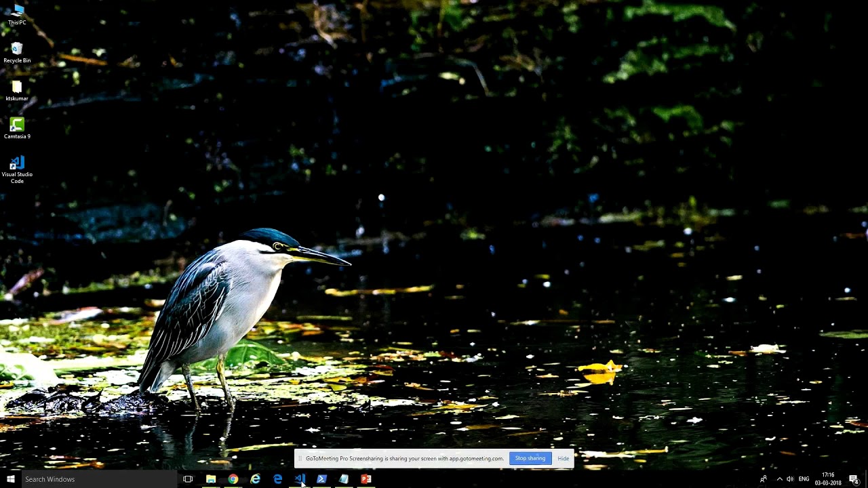The height and width of the screenshot is (488, 868).
Task: Switch the ENG input language indicator
Action: (x=804, y=479)
